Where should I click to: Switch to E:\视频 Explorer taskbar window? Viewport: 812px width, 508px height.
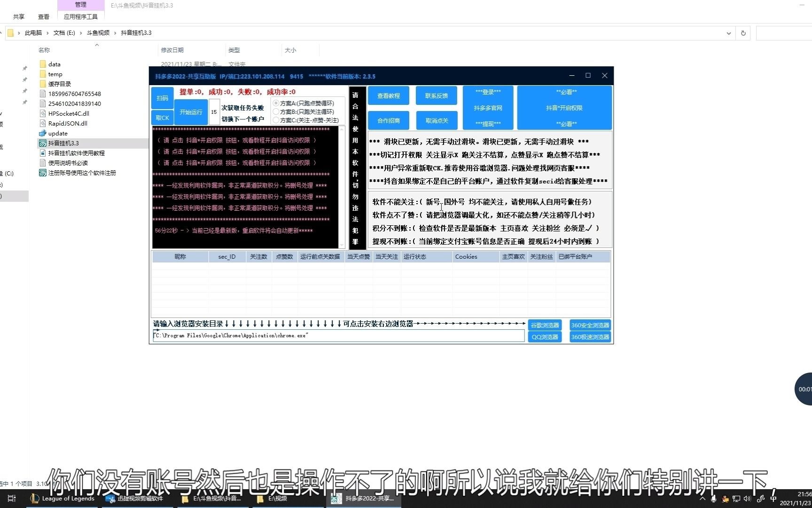288,499
